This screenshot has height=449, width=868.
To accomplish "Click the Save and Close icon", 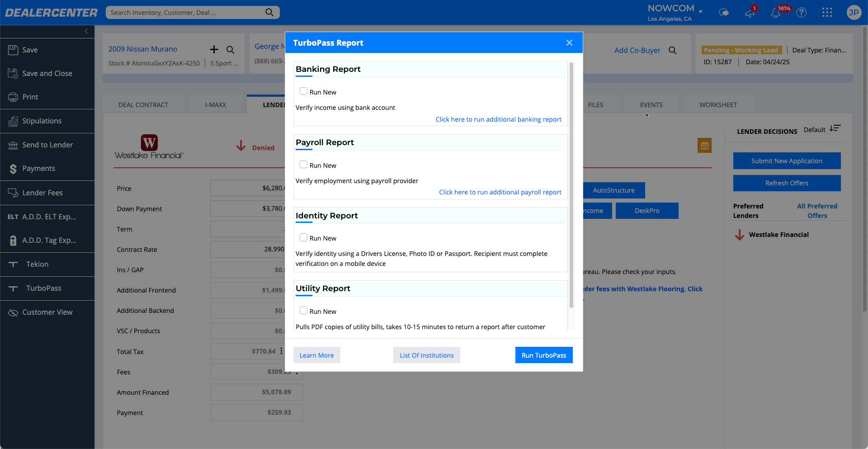I will pos(13,73).
